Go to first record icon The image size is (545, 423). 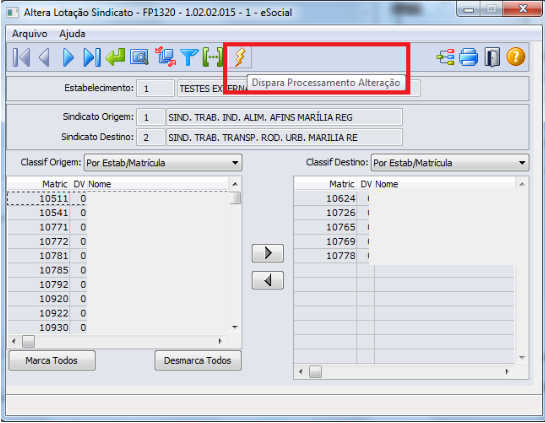pyautogui.click(x=22, y=57)
